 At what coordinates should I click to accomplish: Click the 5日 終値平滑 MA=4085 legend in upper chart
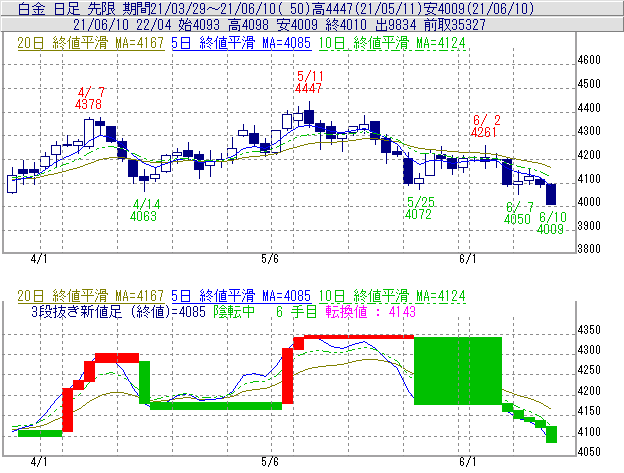pos(241,43)
